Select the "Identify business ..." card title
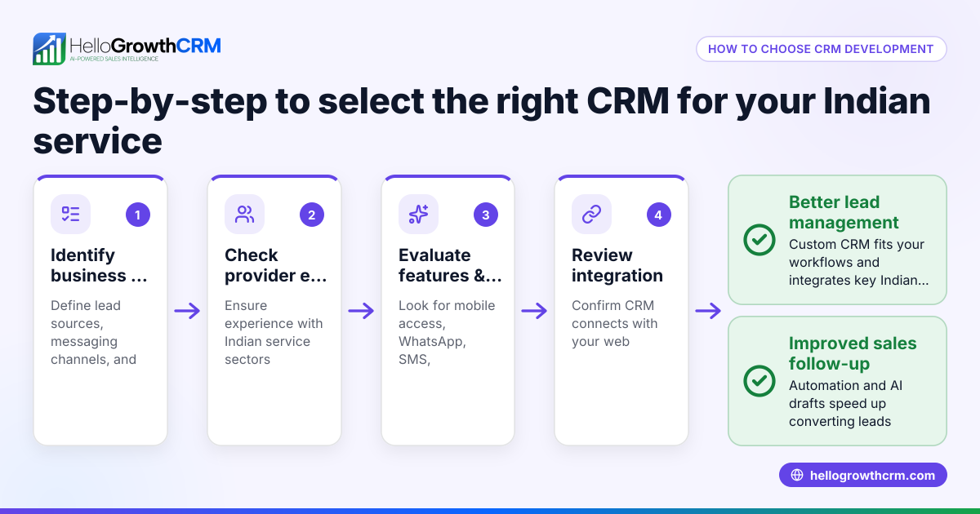Screen dimensions: 980x514 (x=100, y=265)
